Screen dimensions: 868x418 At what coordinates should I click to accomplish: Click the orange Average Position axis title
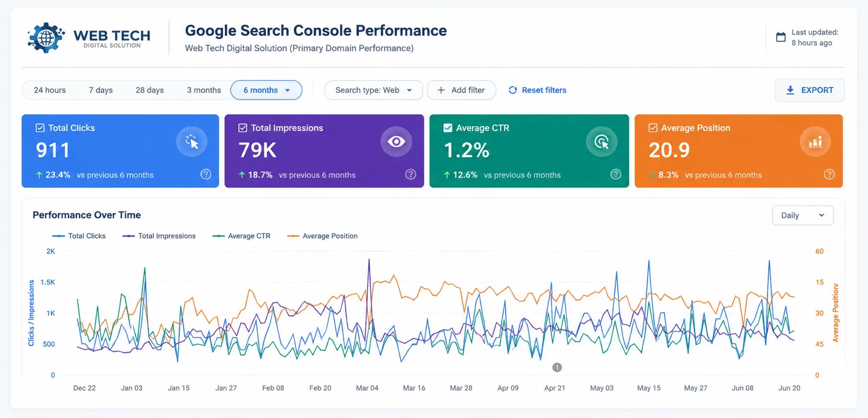point(835,313)
